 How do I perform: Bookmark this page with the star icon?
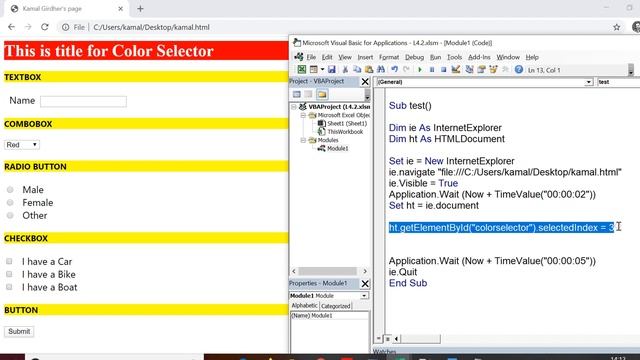tap(616, 27)
